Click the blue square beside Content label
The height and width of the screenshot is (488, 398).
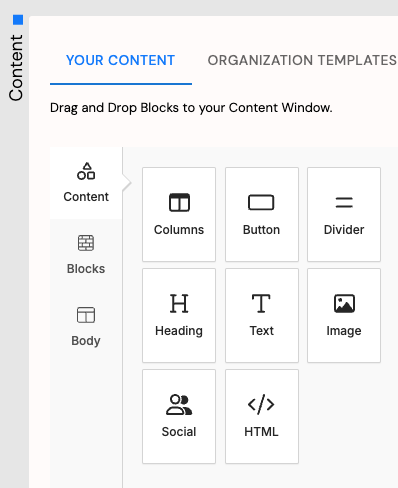(18, 20)
